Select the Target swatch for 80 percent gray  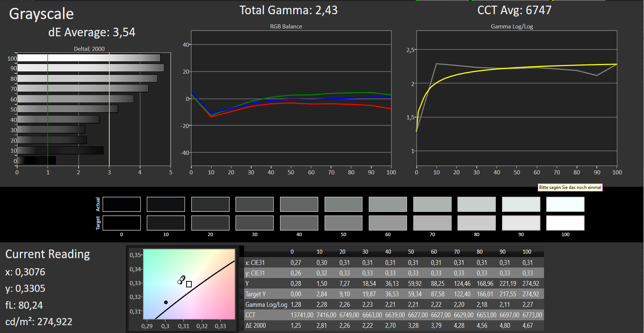[x=477, y=223]
